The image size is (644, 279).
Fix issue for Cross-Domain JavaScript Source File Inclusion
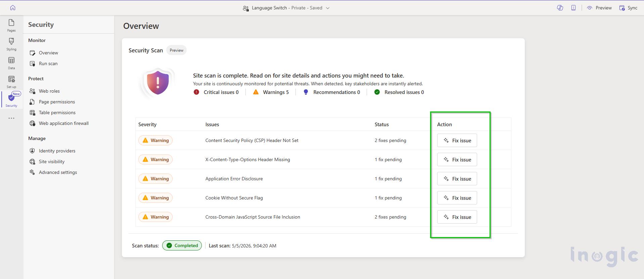457,217
